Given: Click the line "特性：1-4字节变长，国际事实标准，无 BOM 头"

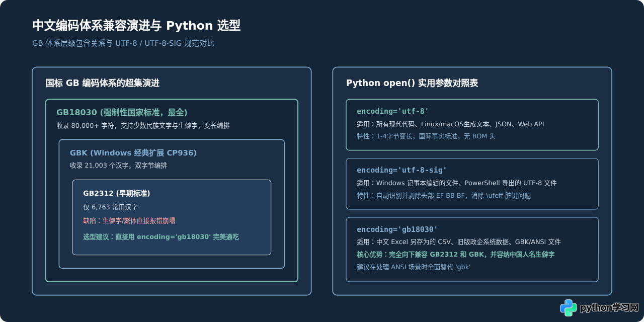Looking at the screenshot, I should tap(426, 136).
